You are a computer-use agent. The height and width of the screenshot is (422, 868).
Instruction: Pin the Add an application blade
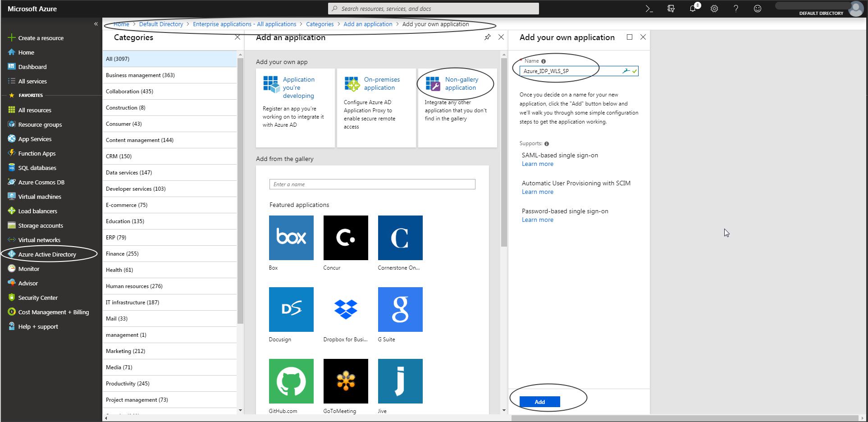click(487, 37)
